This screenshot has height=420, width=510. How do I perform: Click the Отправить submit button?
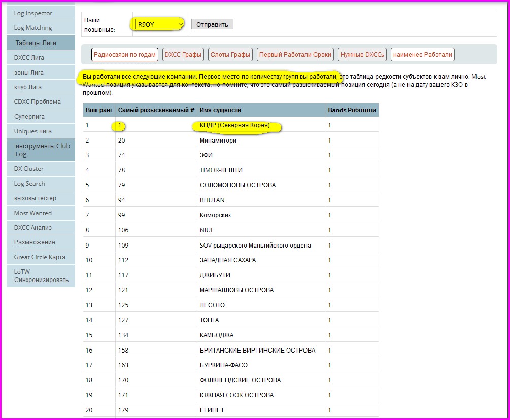[213, 24]
